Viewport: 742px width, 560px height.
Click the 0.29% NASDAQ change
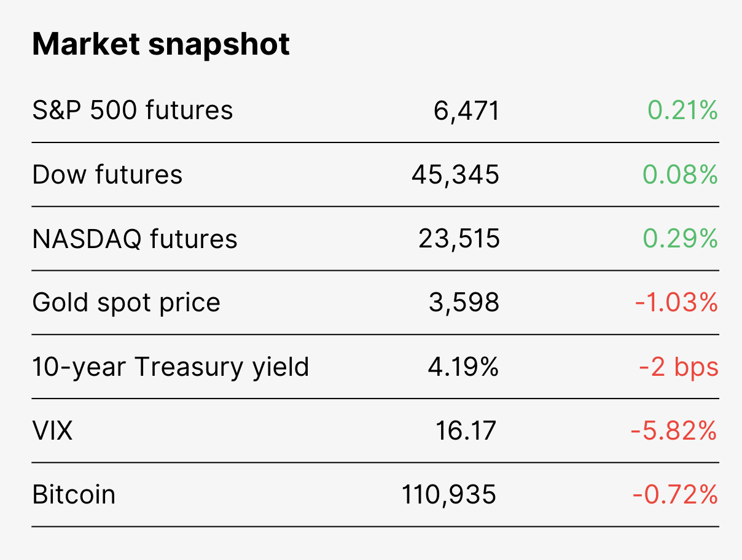click(x=681, y=239)
